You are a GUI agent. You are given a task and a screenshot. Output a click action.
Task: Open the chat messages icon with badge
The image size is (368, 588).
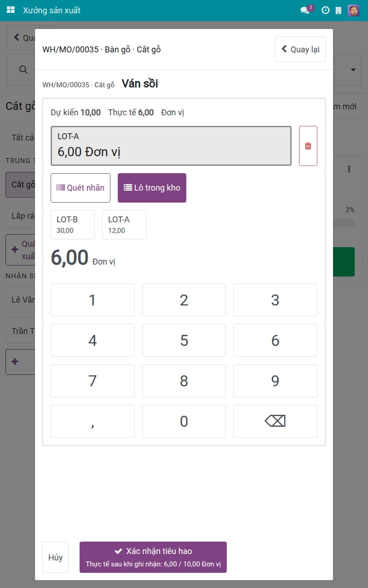[x=306, y=10]
